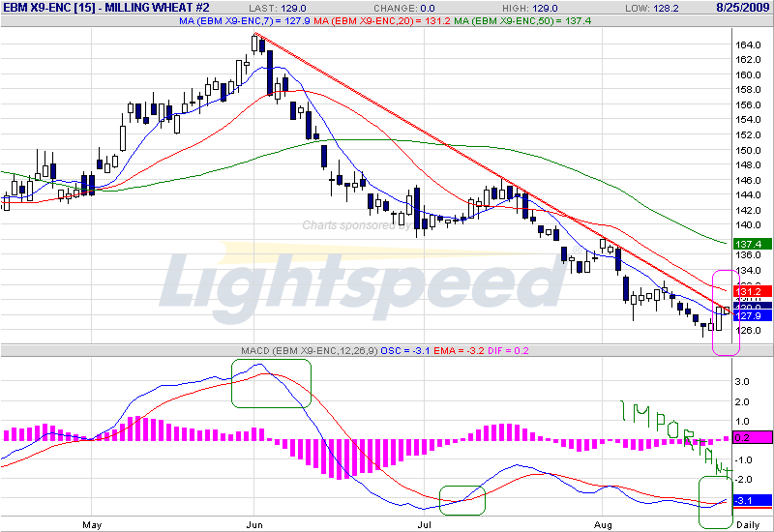Select the MA (EBM X9-ENC,20) = 131.2 legend

click(381, 20)
